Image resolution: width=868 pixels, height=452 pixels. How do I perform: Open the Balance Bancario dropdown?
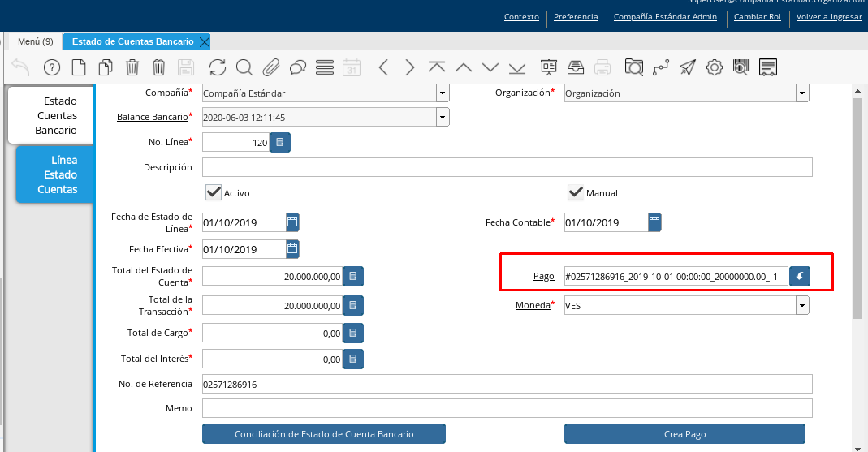(x=443, y=118)
